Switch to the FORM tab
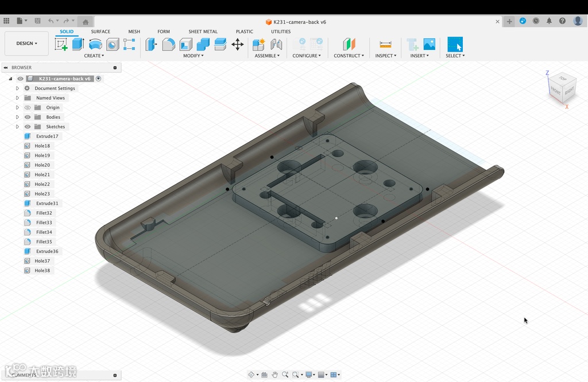The image size is (588, 382). 164,32
